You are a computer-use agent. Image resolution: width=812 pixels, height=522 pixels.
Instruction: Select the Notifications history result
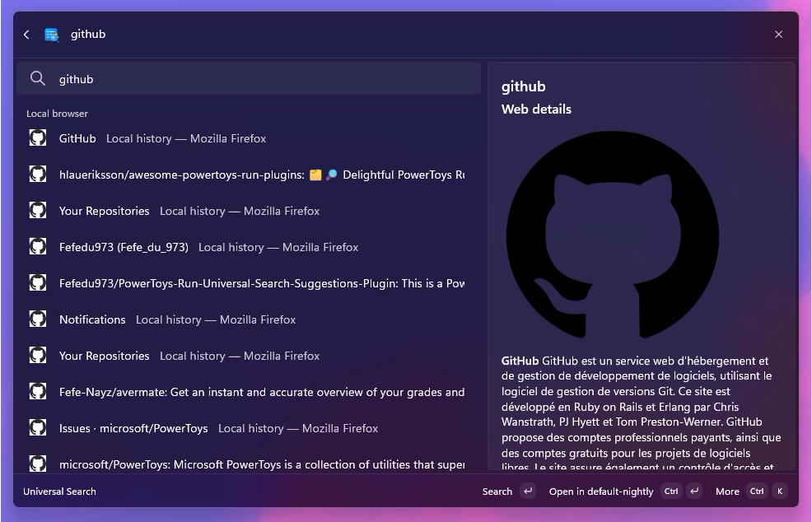[249, 319]
